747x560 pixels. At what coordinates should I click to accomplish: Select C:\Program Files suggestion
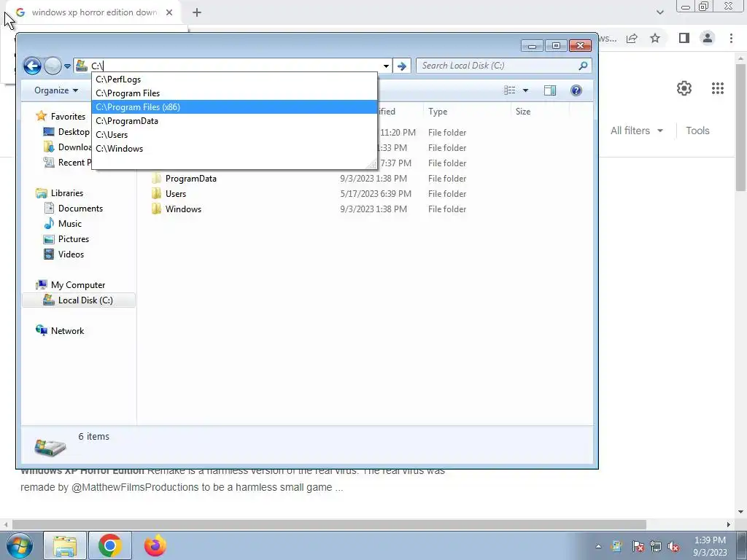(234, 93)
